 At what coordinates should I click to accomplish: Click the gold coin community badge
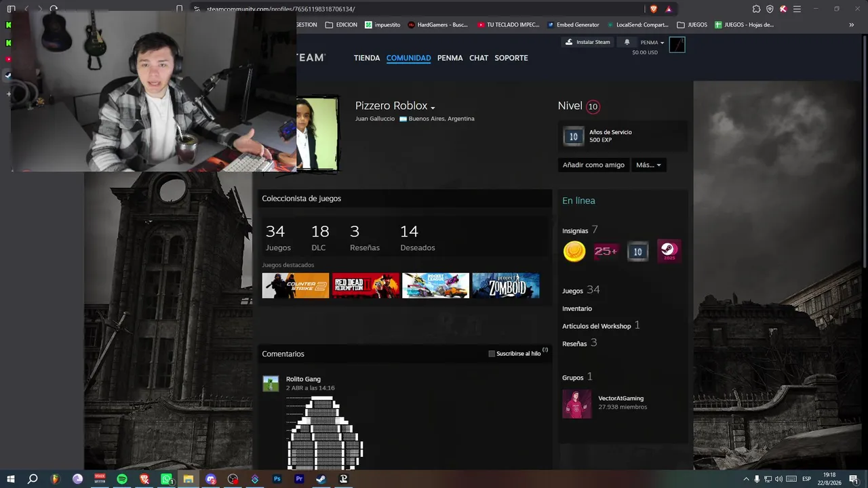574,251
